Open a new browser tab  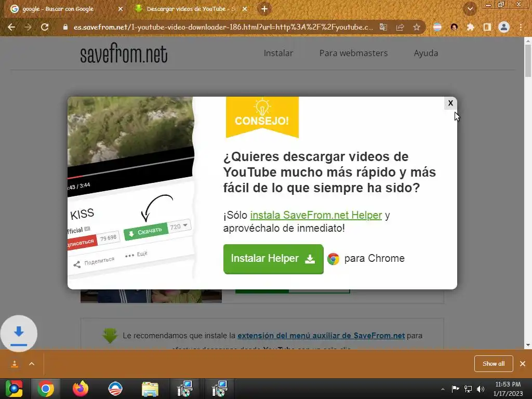pos(264,9)
